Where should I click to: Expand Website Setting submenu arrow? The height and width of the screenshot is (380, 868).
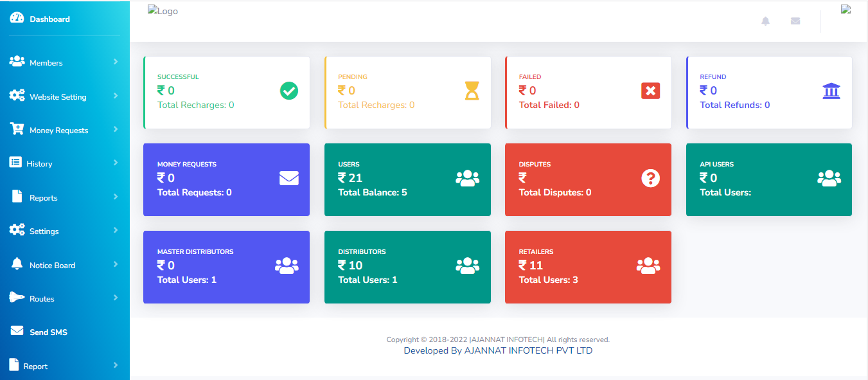[x=116, y=96]
